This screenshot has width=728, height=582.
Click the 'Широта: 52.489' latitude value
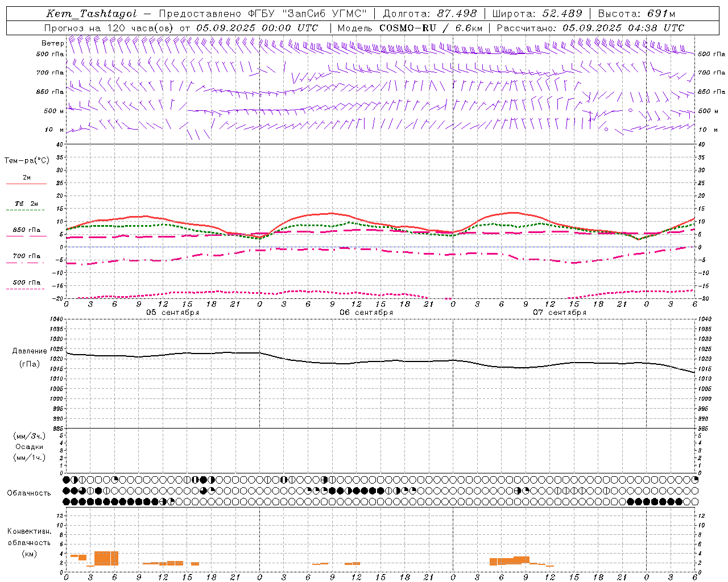click(x=537, y=14)
